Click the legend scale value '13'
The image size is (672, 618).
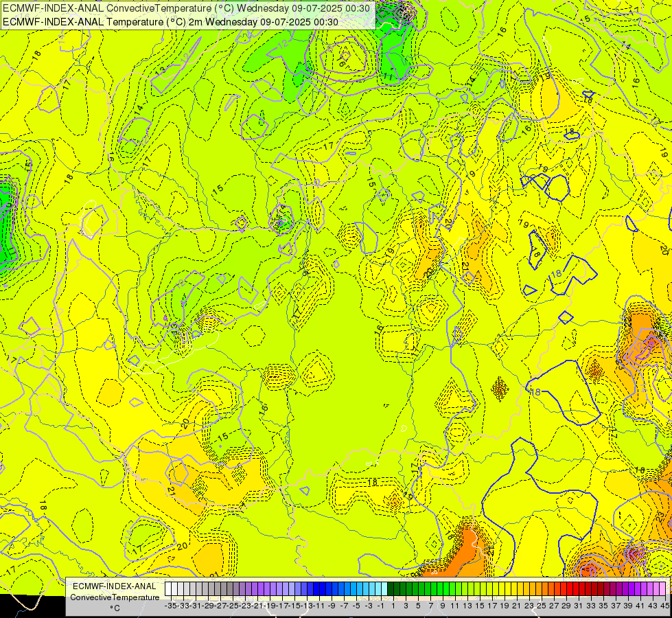467,606
